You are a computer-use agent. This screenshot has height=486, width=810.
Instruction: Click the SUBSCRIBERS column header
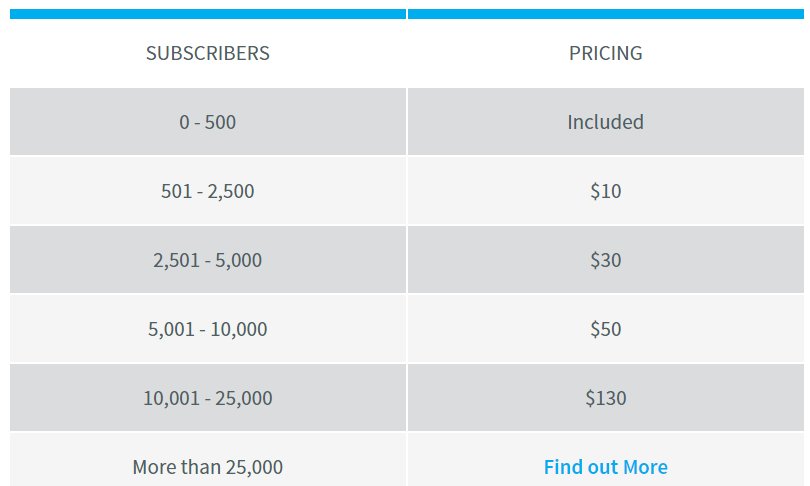coord(208,53)
